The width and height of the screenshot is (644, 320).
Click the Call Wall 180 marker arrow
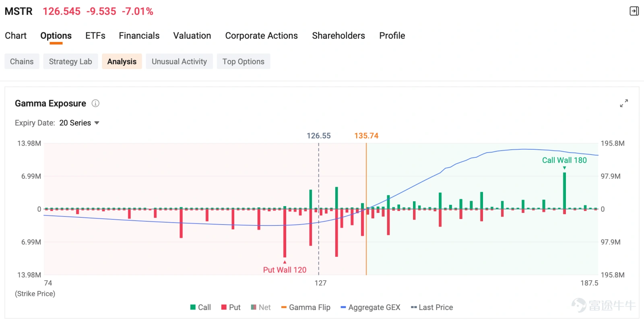[x=564, y=168]
